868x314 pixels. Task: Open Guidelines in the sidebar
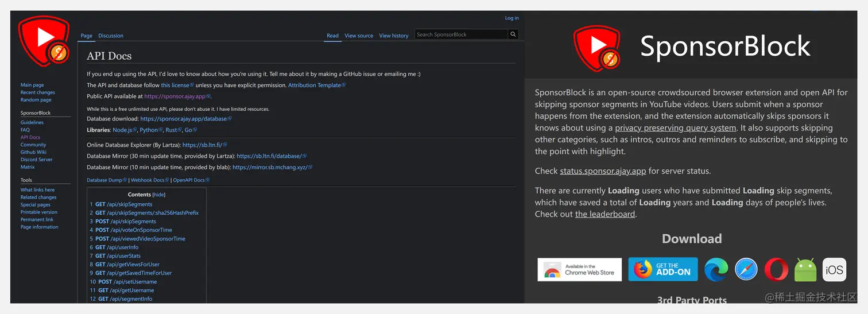[x=32, y=122]
